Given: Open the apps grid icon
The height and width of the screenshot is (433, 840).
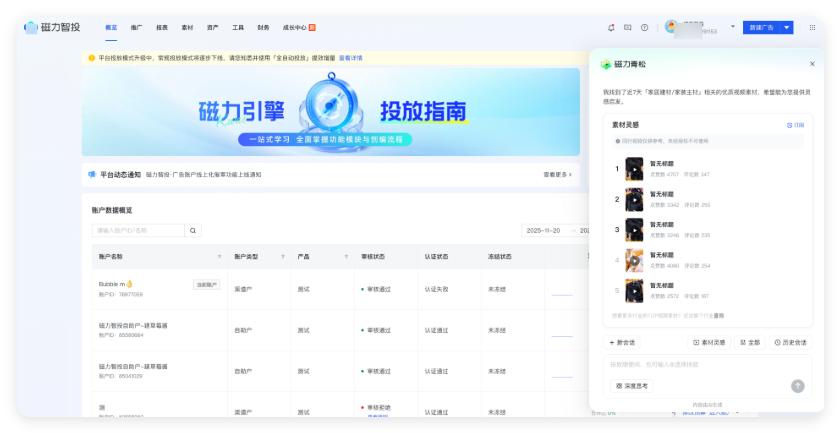Looking at the screenshot, I should (x=812, y=27).
